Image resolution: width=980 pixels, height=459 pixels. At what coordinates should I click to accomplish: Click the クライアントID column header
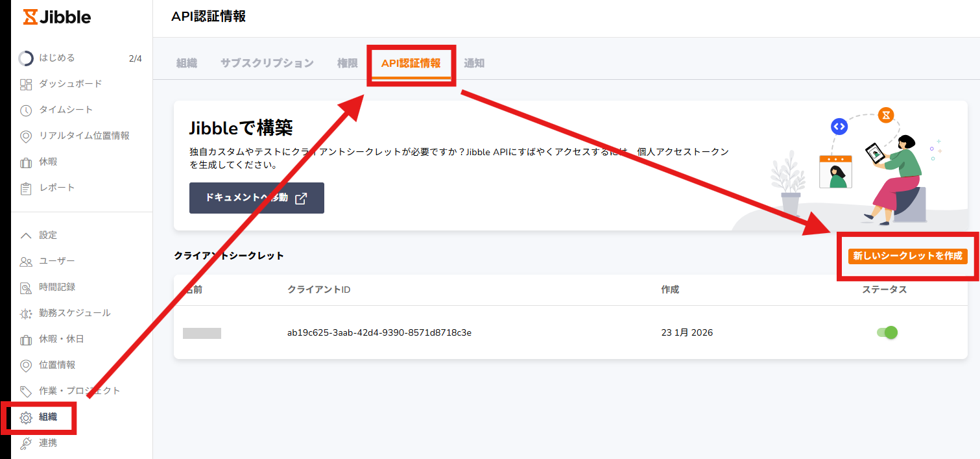click(319, 290)
